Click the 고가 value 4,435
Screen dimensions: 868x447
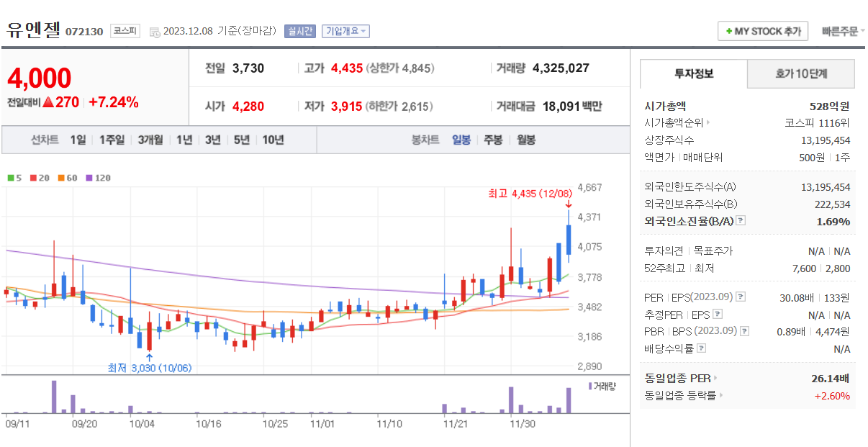(x=347, y=68)
